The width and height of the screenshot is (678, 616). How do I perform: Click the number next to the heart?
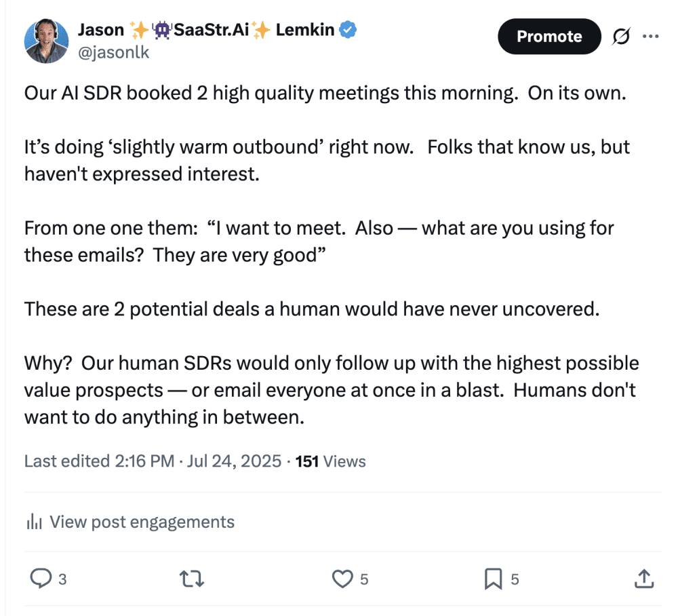click(x=364, y=579)
